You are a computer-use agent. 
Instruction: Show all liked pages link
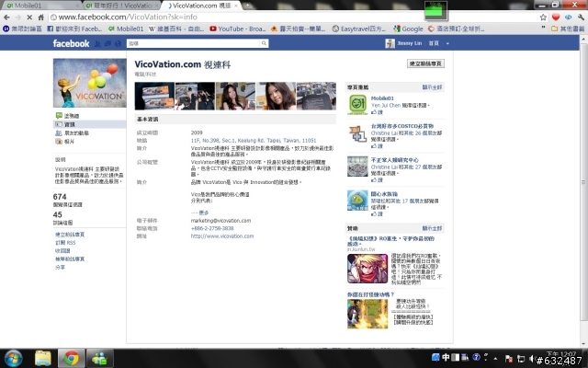click(432, 87)
